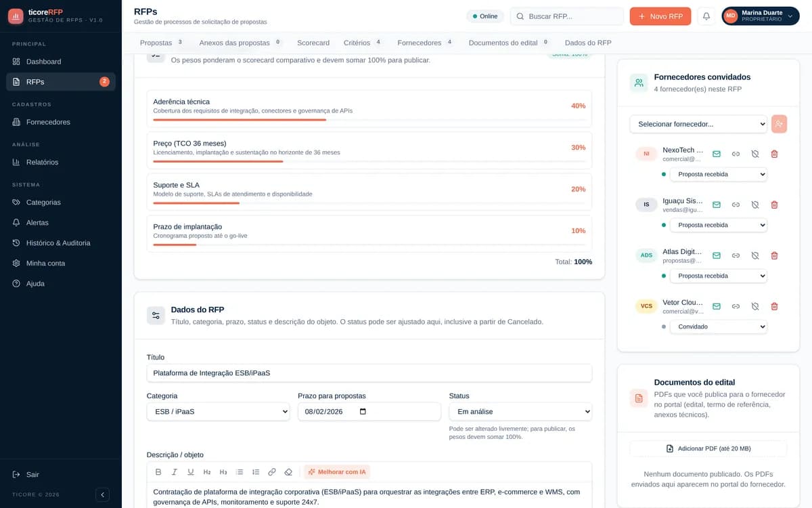Clear formatting with eraser icon
Viewport: 812px width, 508px height.
click(288, 472)
